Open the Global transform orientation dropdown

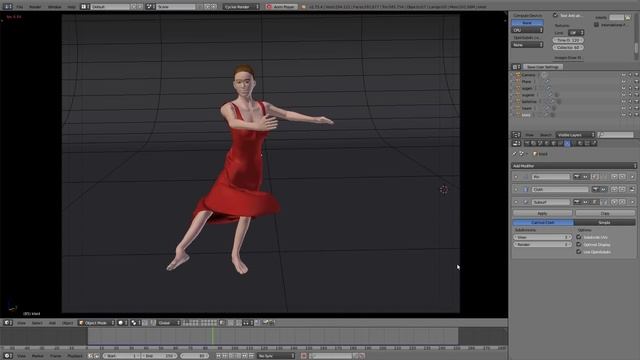[x=168, y=323]
